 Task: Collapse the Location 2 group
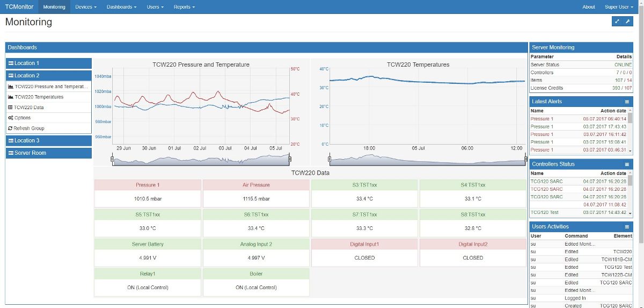49,76
